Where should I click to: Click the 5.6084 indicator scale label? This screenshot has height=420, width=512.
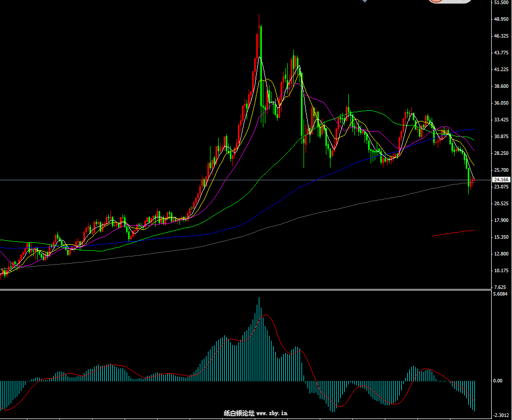click(x=501, y=294)
